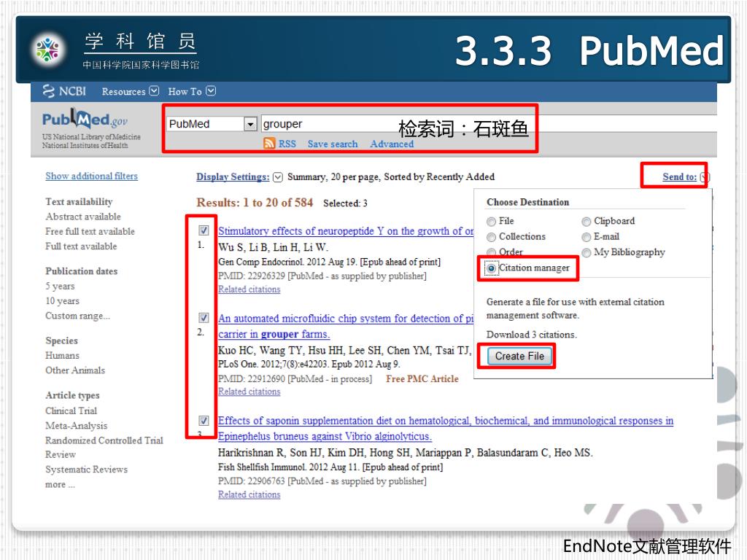Open the Stimulatory effects of neuropeptide Y article
Screen dimensions: 747x560
click(x=346, y=231)
